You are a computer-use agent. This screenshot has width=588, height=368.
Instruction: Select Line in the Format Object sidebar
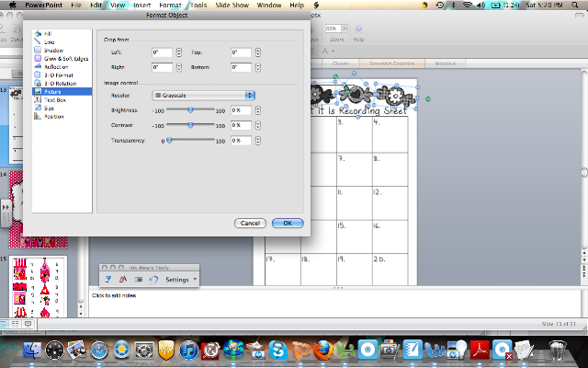[x=49, y=42]
